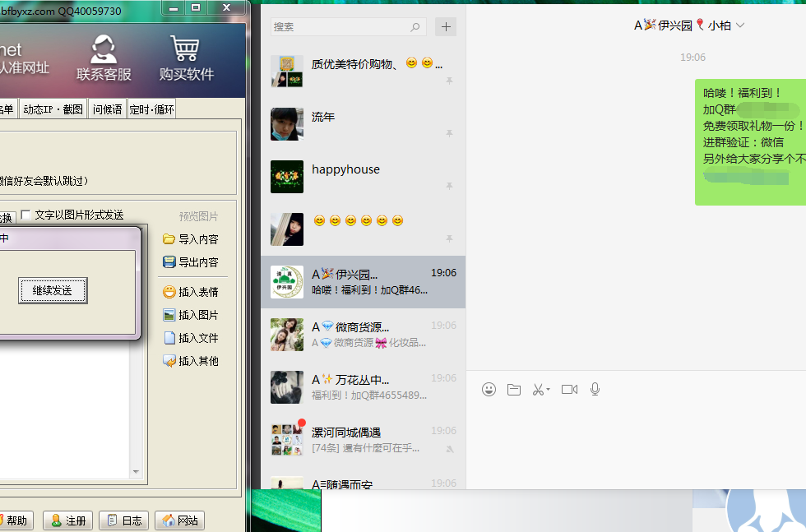Viewport: 806px width, 532px height.
Task: Click the send file folder icon
Action: pyautogui.click(x=514, y=389)
